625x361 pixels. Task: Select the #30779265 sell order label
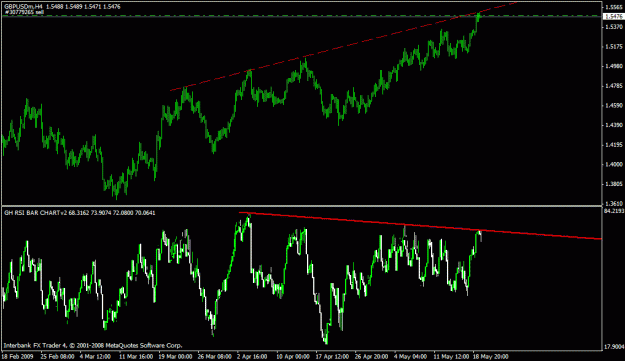(24, 12)
